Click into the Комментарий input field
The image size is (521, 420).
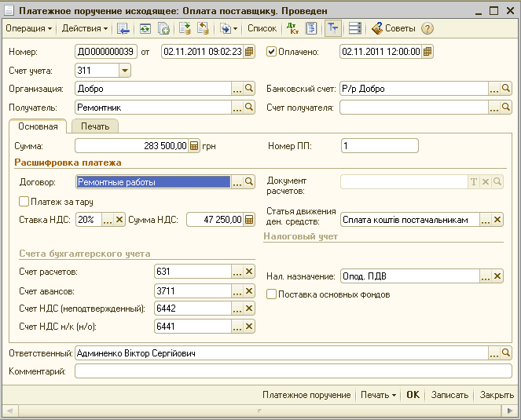(291, 371)
